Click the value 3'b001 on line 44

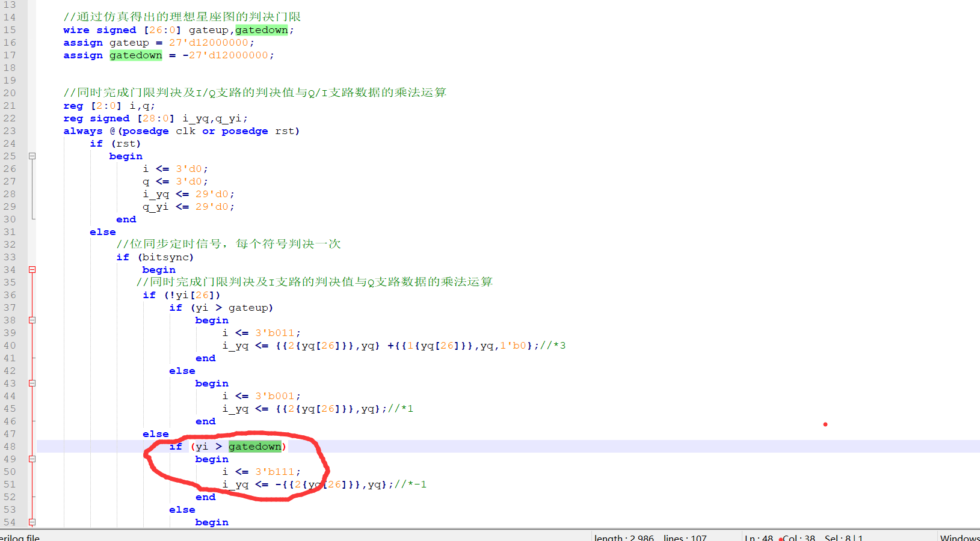[x=275, y=396]
